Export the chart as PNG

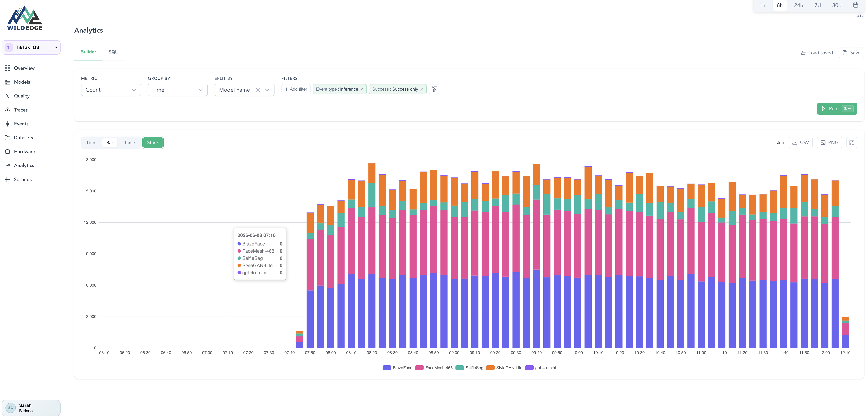[829, 143]
